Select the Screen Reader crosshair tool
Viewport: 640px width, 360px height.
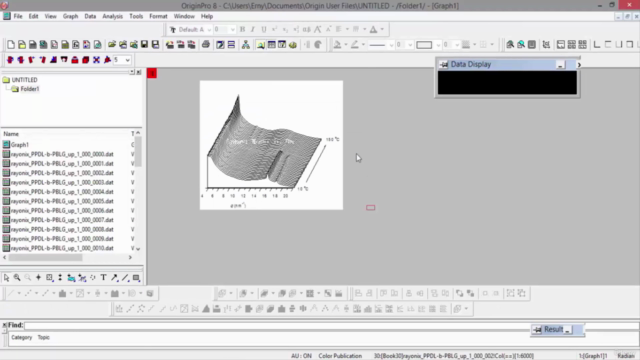(39, 278)
